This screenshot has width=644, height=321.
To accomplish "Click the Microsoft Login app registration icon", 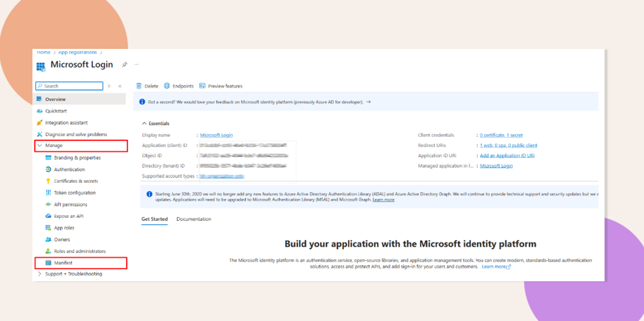I will click(41, 66).
